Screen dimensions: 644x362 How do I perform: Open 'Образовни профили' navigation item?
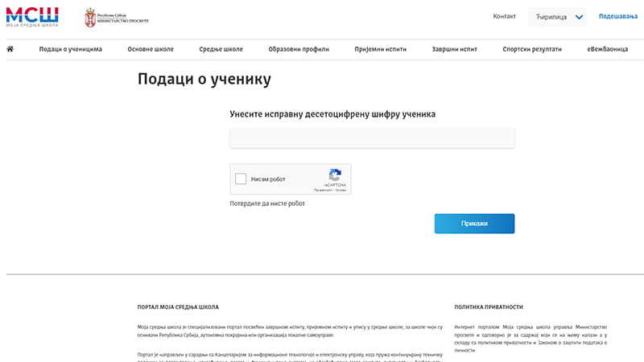click(299, 49)
